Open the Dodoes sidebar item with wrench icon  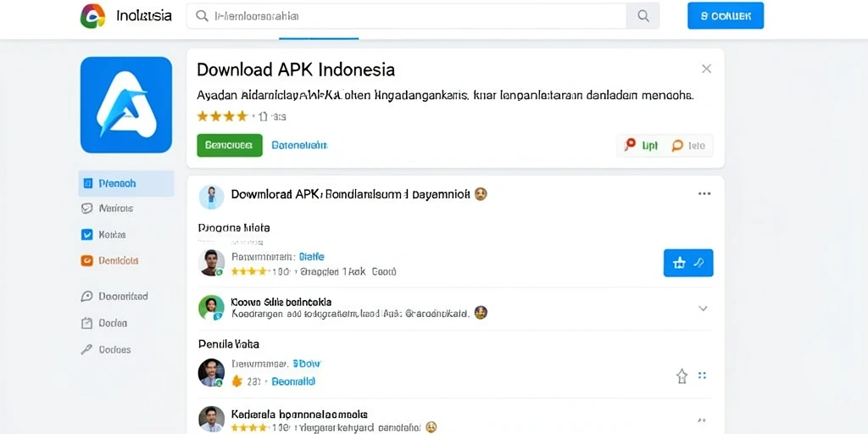tap(106, 349)
